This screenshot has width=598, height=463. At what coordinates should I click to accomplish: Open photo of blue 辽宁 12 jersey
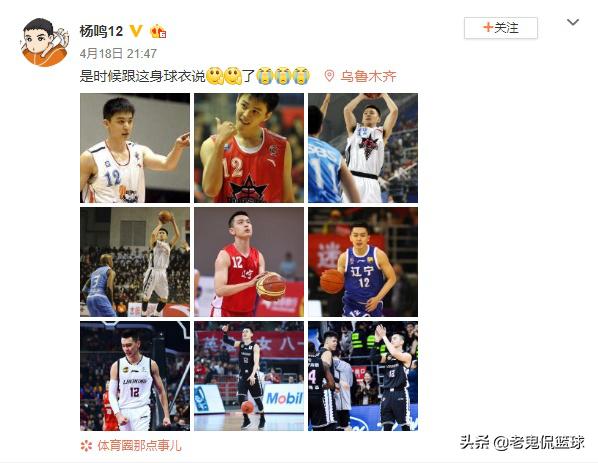[363, 262]
